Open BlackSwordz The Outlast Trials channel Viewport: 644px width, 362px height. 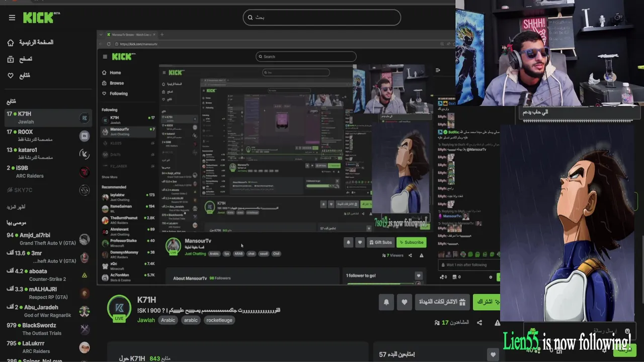[48, 329]
